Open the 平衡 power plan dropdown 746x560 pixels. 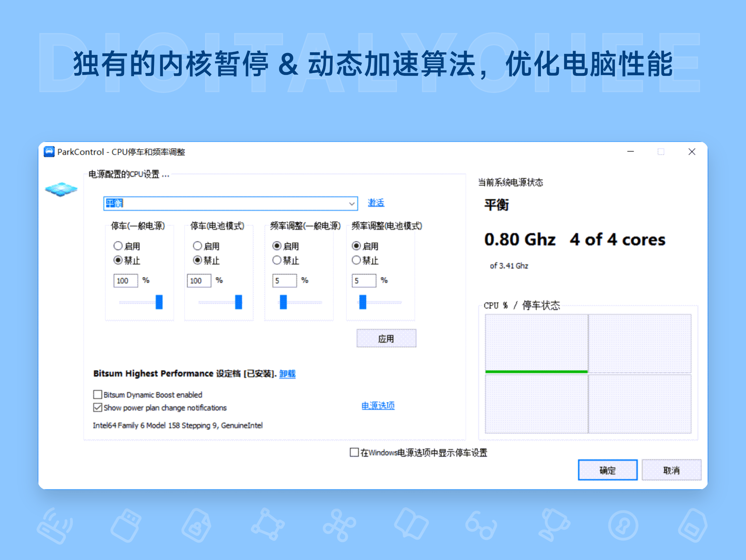352,203
